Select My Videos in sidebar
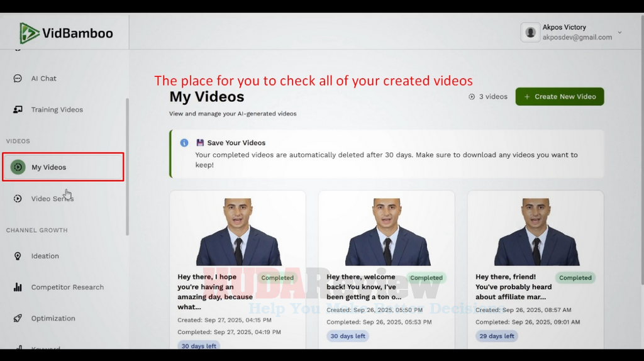 pos(63,167)
